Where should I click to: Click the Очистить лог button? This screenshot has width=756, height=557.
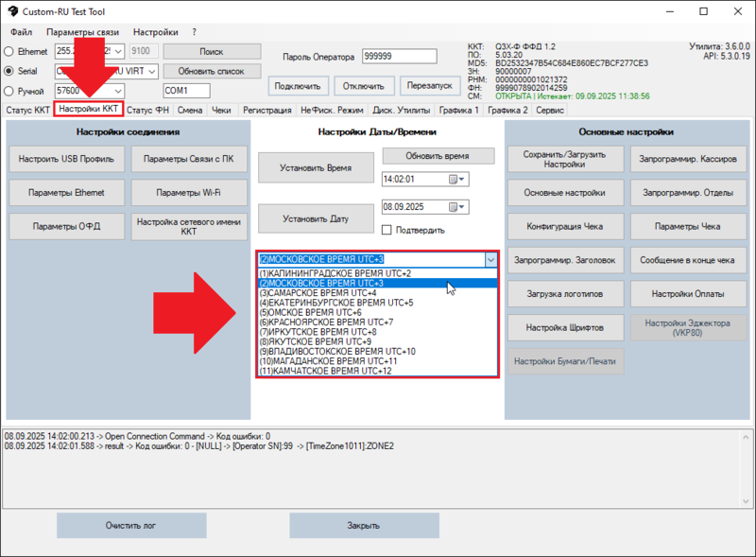point(129,526)
